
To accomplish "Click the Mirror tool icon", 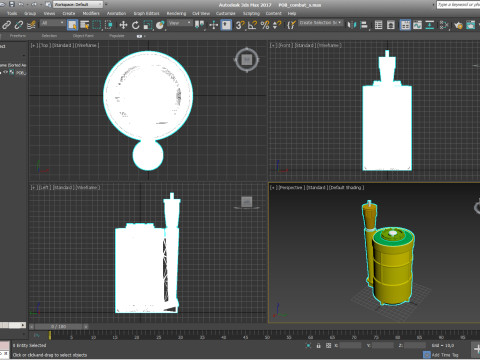I will click(x=351, y=25).
